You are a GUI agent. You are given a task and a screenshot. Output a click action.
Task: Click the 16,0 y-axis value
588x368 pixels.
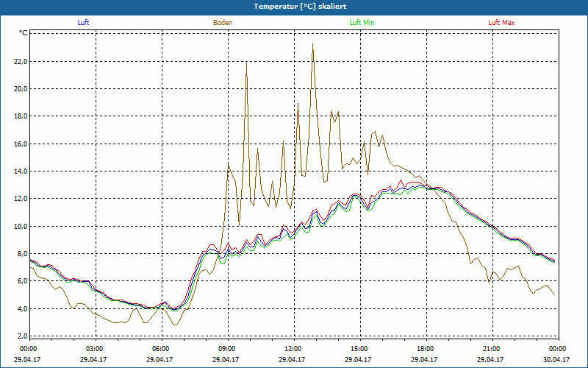click(21, 144)
